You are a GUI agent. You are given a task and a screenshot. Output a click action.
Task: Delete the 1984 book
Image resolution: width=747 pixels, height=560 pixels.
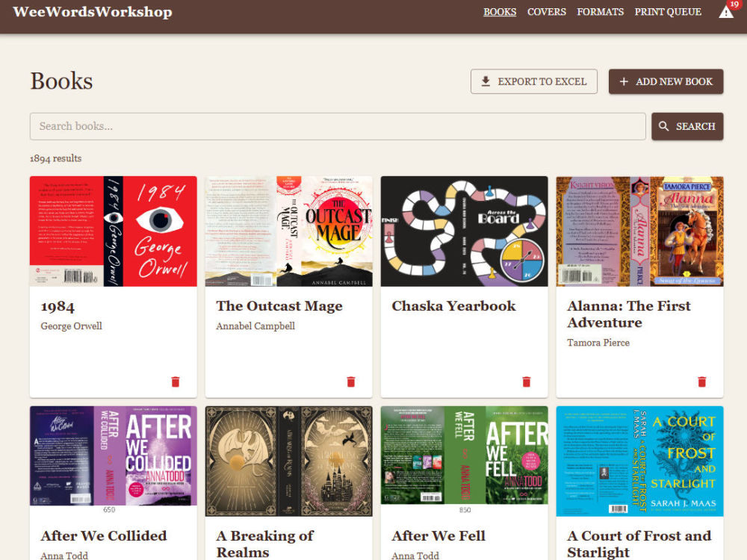click(x=176, y=382)
